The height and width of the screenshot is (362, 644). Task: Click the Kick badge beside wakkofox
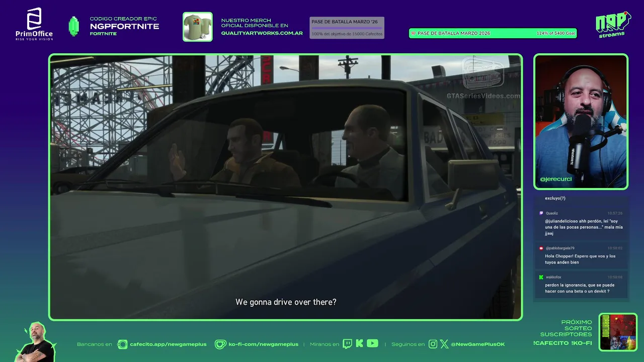coord(541,277)
